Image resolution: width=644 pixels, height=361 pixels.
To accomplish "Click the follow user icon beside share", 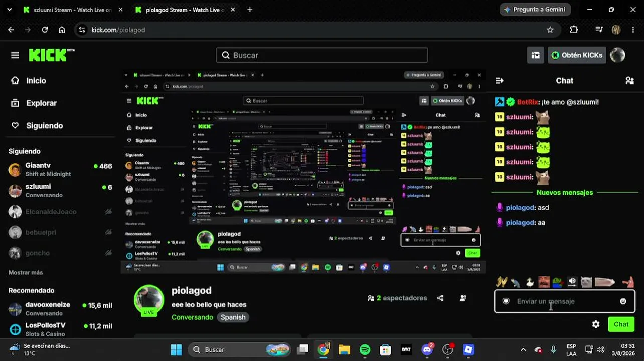I will 463,298.
